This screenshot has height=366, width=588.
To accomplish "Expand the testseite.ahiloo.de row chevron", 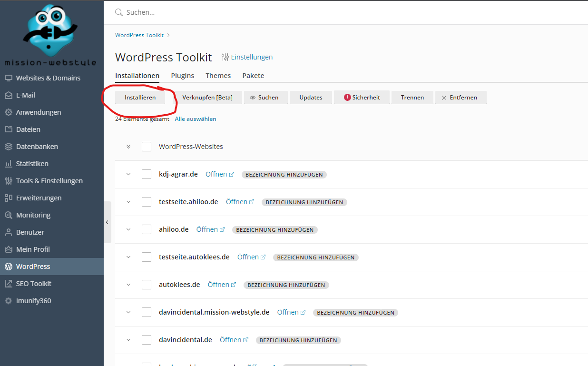I will coord(128,202).
